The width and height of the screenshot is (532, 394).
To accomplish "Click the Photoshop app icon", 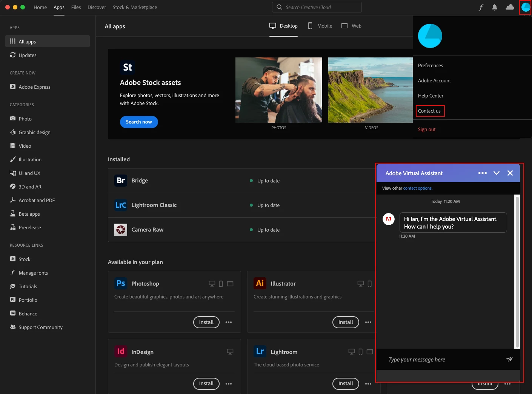I will [x=121, y=283].
